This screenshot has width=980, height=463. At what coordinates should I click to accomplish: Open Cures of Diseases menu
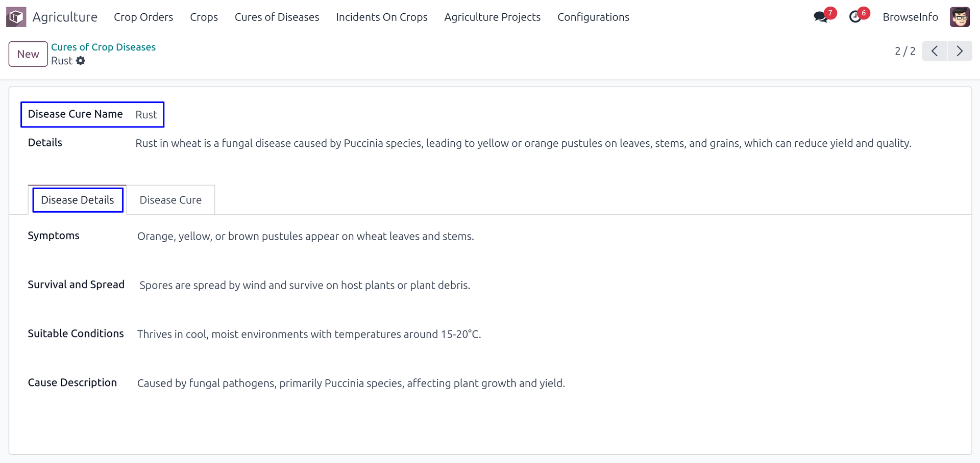coord(277,17)
